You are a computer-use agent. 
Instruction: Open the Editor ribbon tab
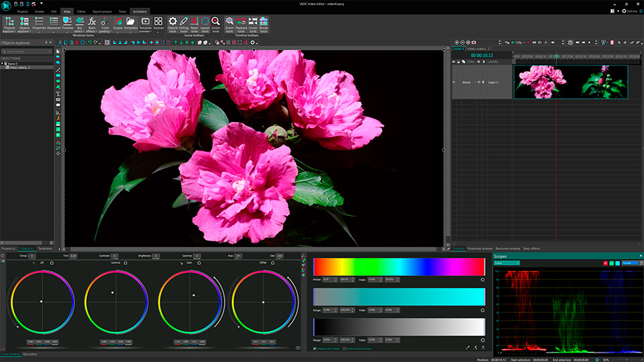tap(81, 11)
